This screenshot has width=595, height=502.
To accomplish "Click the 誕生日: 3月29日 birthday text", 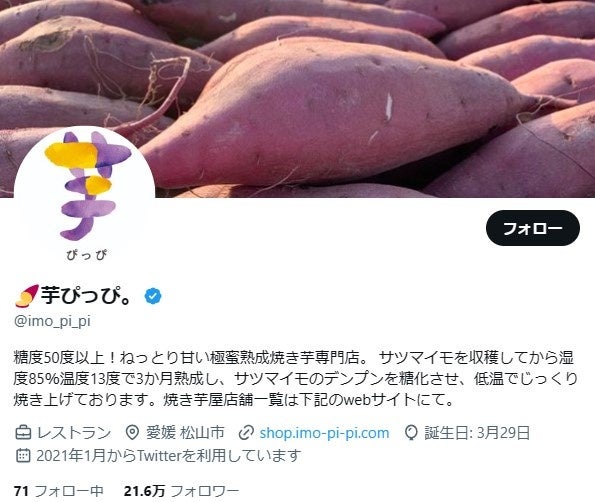I will pos(477,433).
